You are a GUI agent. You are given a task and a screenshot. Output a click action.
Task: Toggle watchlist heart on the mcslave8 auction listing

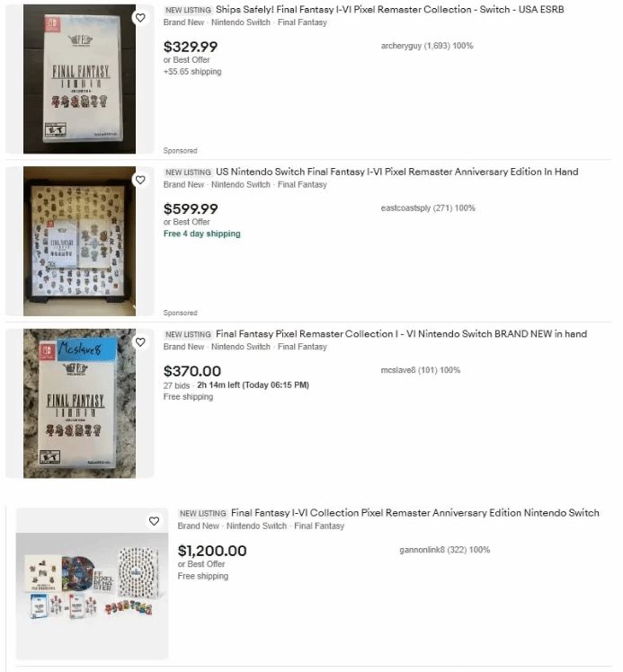point(140,342)
